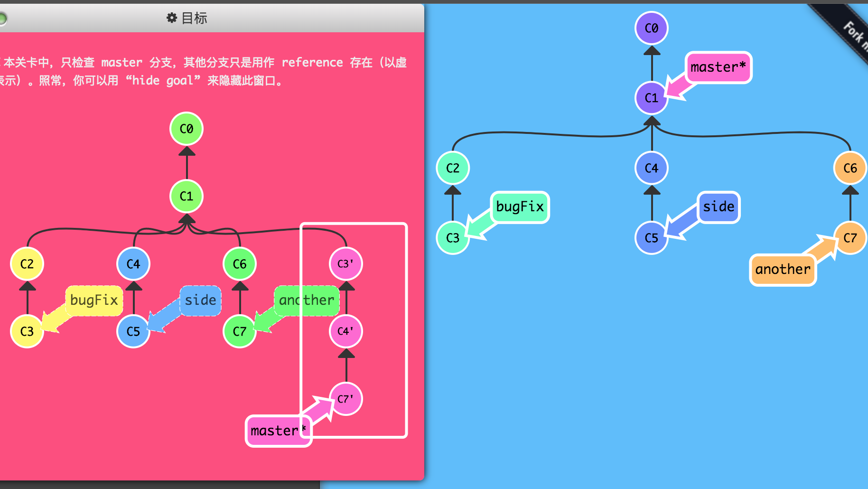Select commit C7' inside the highlighted goal box
The height and width of the screenshot is (489, 868).
point(345,399)
